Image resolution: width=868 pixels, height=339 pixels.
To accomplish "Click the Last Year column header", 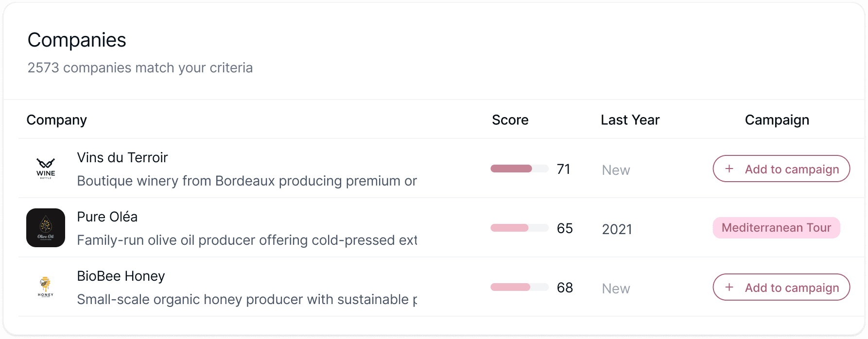I will [x=630, y=120].
